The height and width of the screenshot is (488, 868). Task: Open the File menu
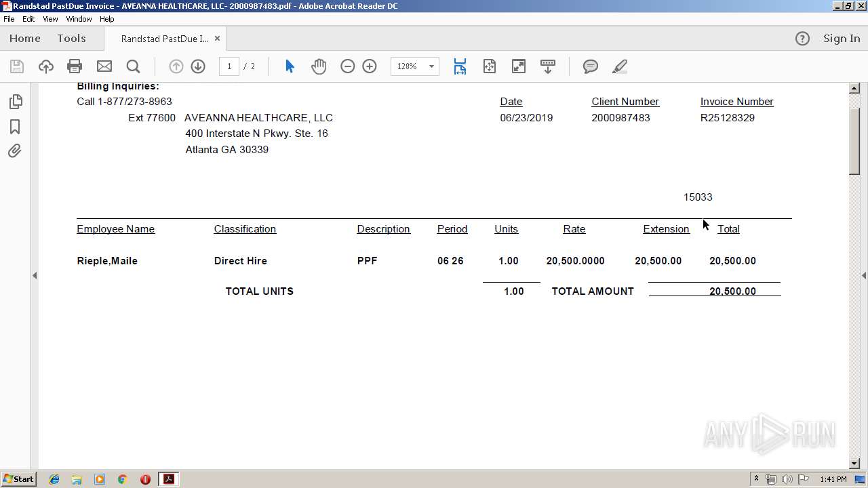[x=9, y=19]
